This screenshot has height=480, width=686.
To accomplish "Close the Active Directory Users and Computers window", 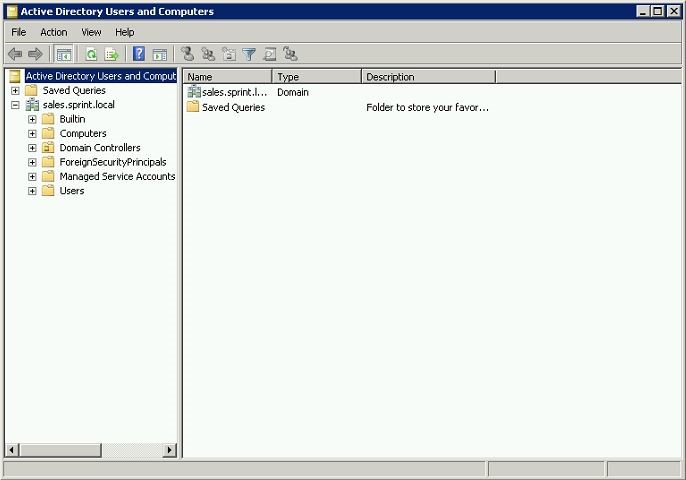I will [x=674, y=11].
